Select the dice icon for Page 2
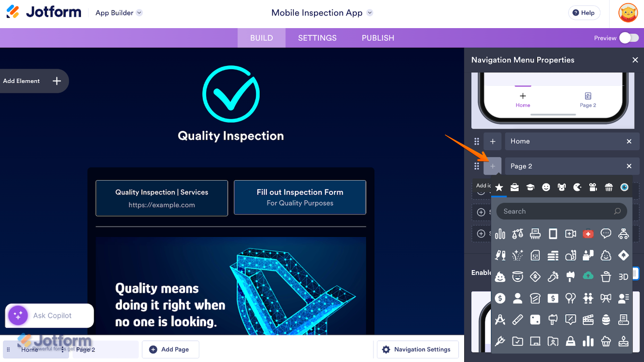The height and width of the screenshot is (362, 644). (x=535, y=320)
